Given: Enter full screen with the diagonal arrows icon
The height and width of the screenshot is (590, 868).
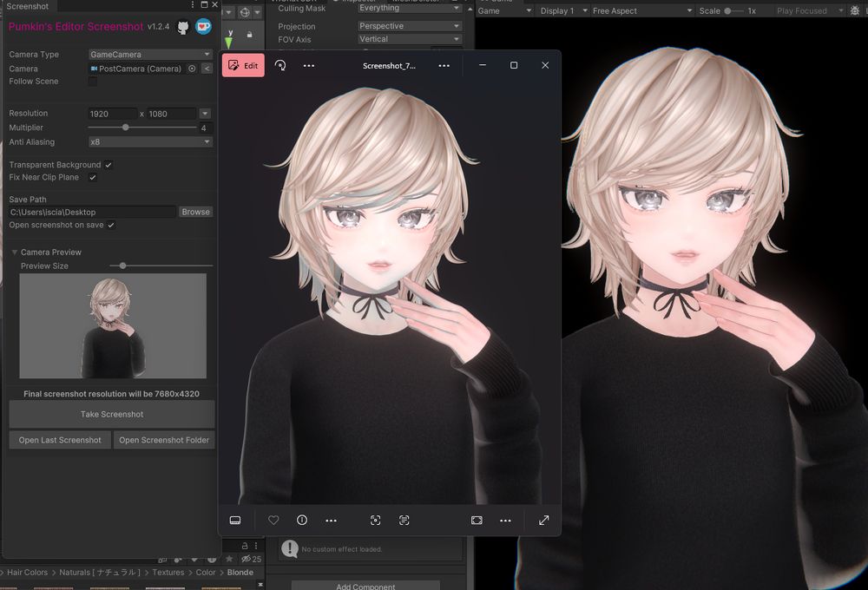Looking at the screenshot, I should click(543, 521).
